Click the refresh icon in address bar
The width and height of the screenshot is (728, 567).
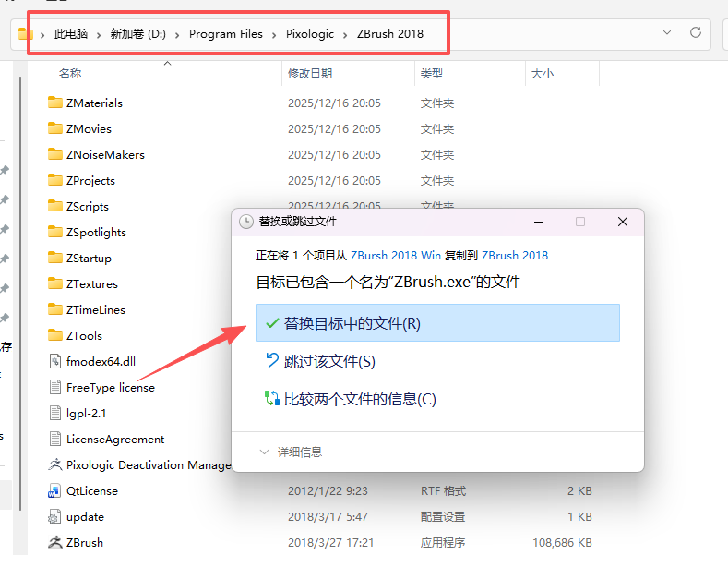[696, 33]
